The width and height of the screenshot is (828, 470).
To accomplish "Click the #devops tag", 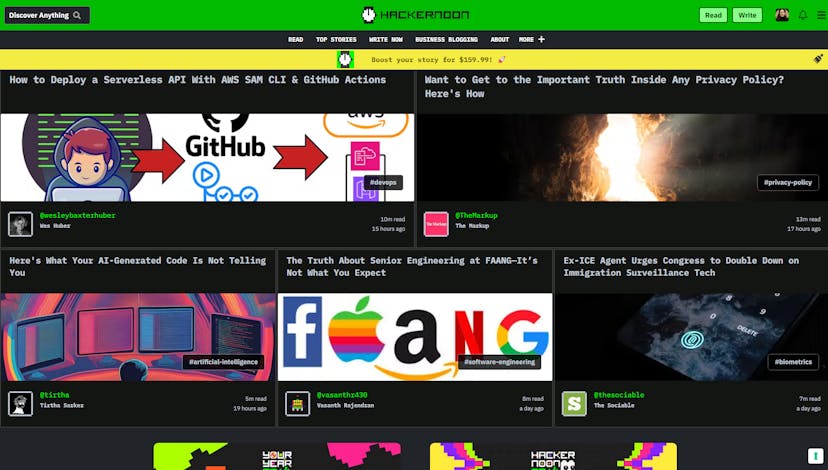I will 383,183.
